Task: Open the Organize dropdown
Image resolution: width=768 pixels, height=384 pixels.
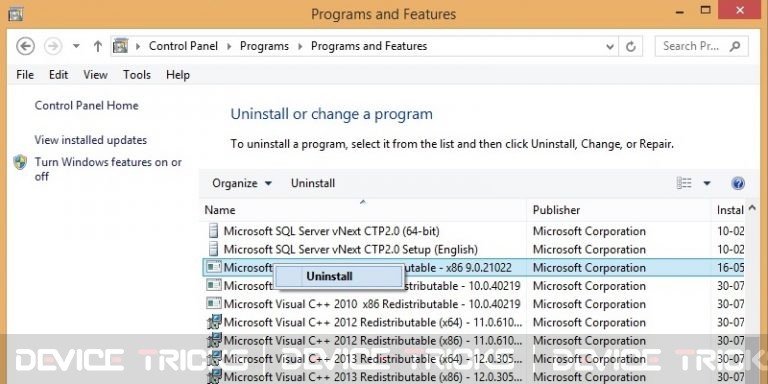Action: tap(242, 183)
